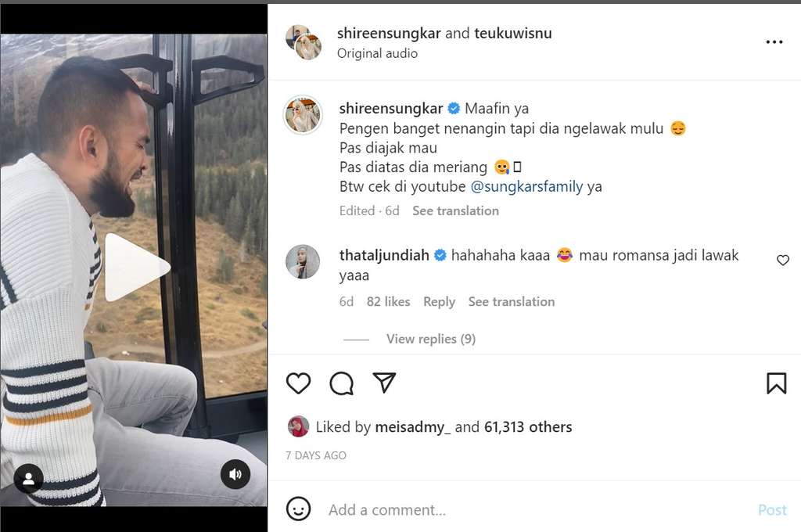Show tagged people icon on video
This screenshot has height=532, width=801.
click(28, 479)
